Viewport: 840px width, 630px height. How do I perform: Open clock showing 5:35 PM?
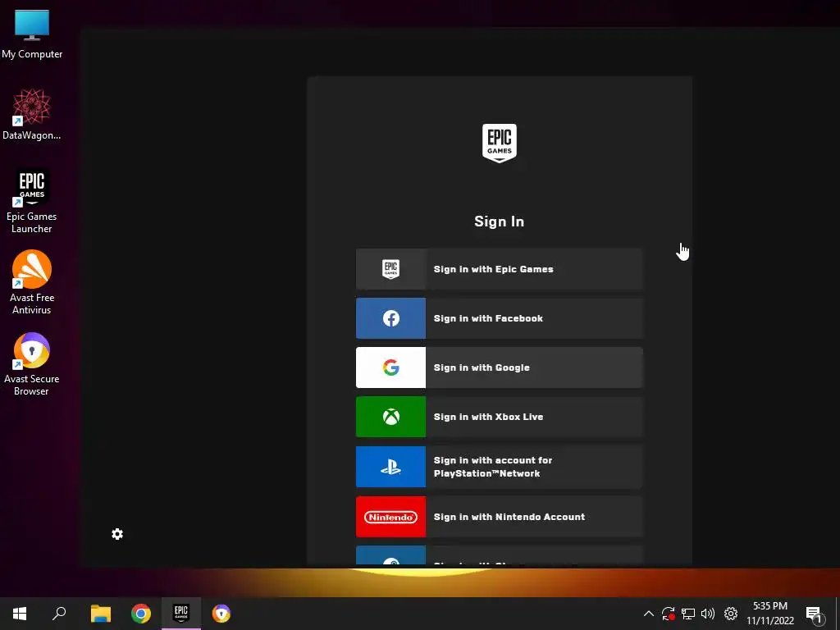pos(770,614)
